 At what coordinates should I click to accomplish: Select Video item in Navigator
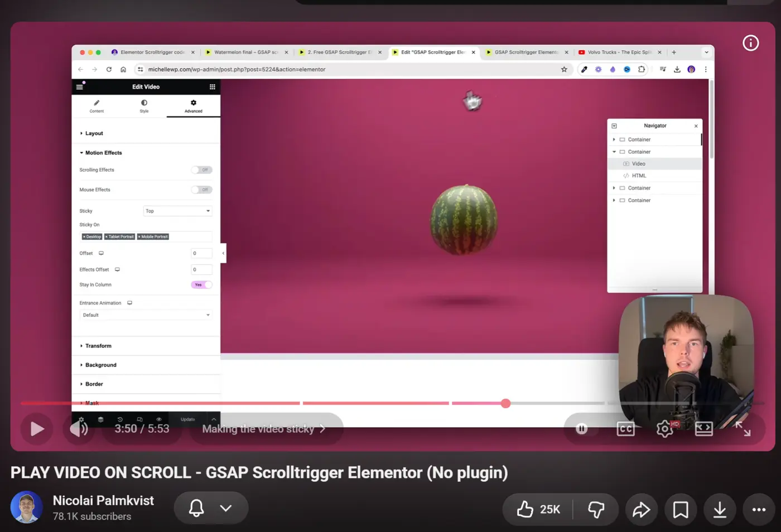point(654,164)
